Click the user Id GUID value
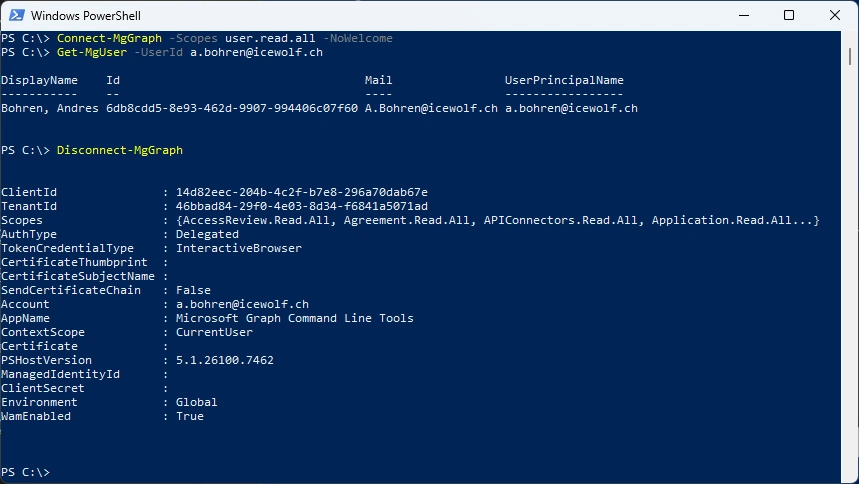Image resolution: width=859 pixels, height=484 pixels. coord(231,108)
